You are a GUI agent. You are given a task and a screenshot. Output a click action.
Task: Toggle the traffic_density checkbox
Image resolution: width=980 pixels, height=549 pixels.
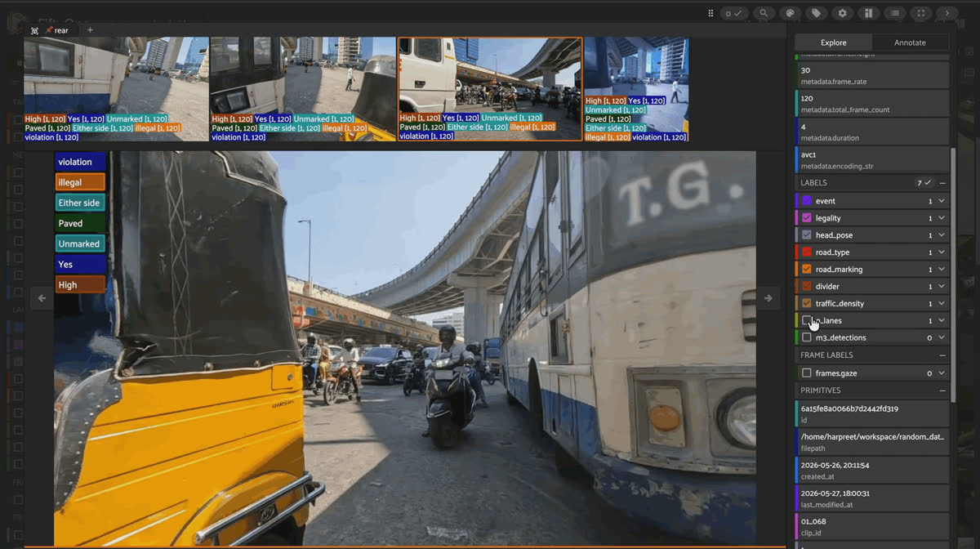click(x=807, y=304)
